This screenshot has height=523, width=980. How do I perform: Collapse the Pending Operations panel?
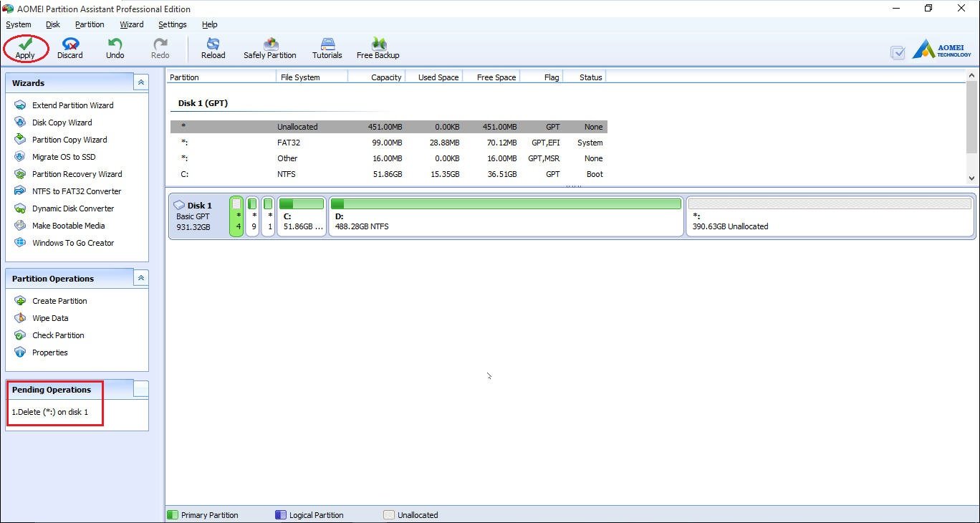[141, 389]
